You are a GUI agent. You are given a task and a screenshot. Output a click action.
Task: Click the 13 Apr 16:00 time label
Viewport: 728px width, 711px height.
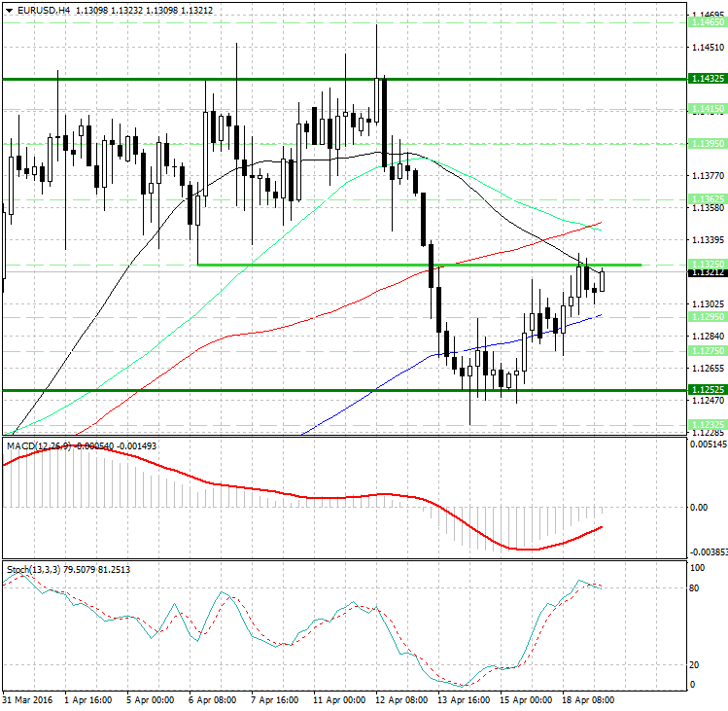464,700
